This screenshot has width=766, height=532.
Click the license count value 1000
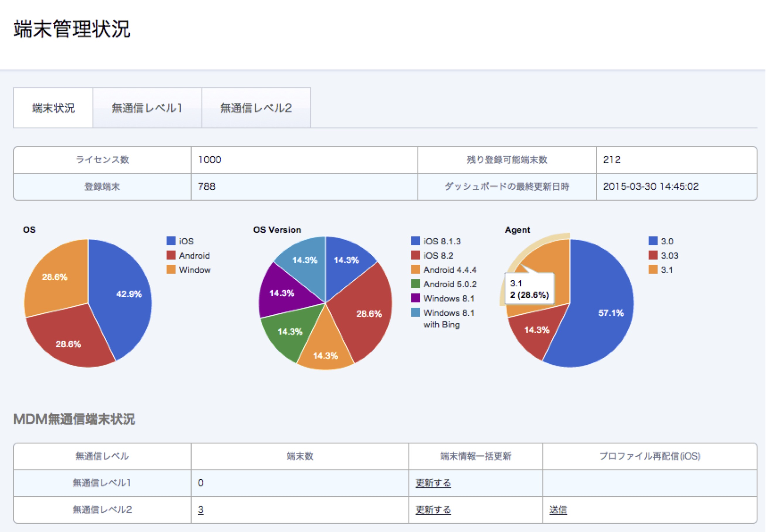coord(210,160)
